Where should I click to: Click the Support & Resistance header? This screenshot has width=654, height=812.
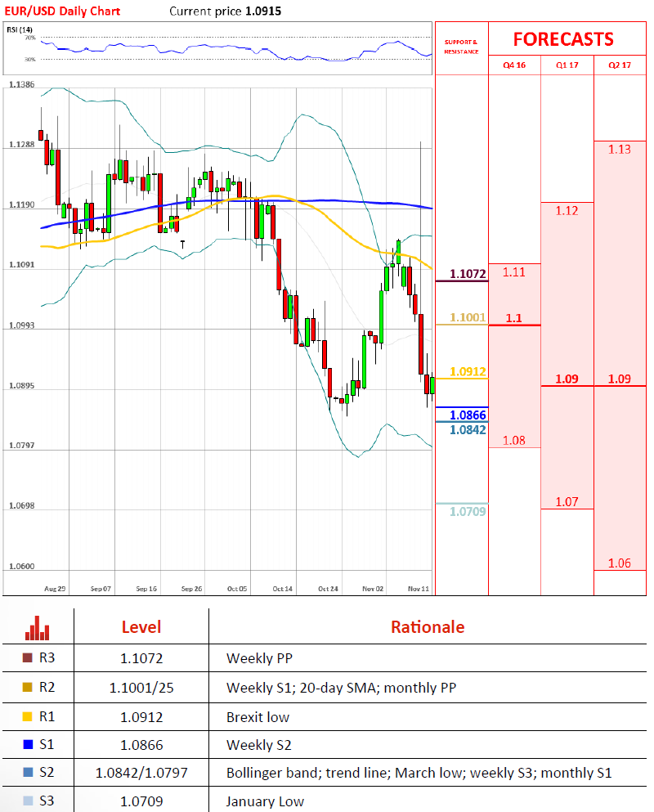[461, 47]
